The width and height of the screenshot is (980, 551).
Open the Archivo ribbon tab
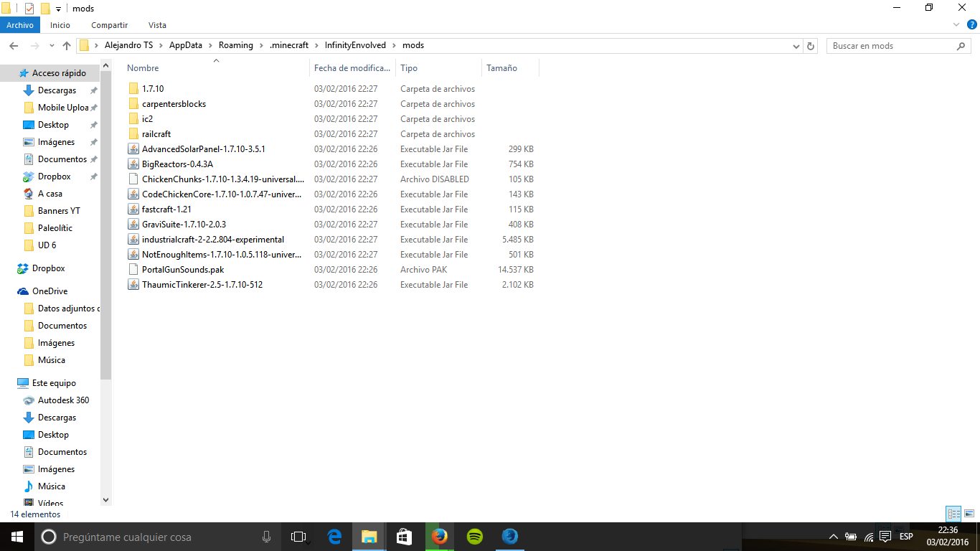pyautogui.click(x=20, y=25)
